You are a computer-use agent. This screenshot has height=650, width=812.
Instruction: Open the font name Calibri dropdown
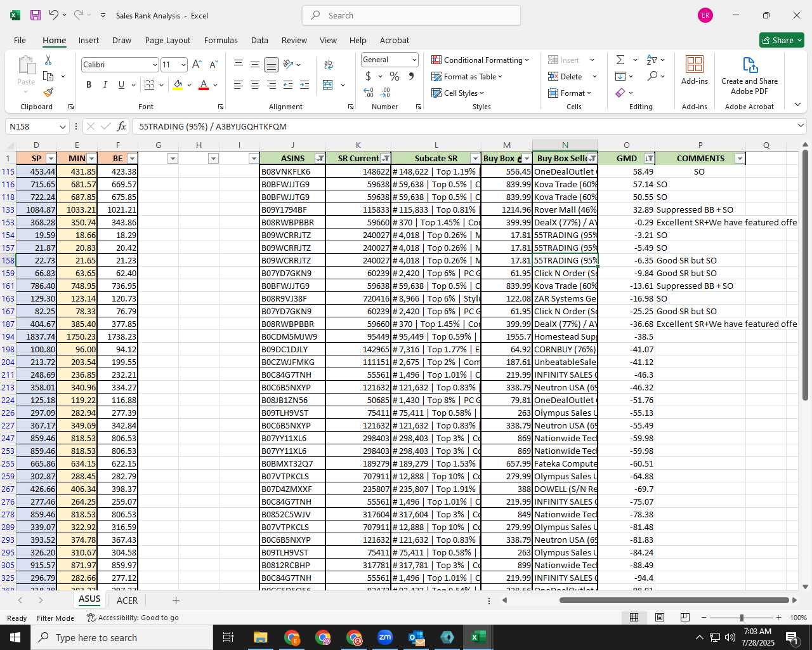coord(154,65)
